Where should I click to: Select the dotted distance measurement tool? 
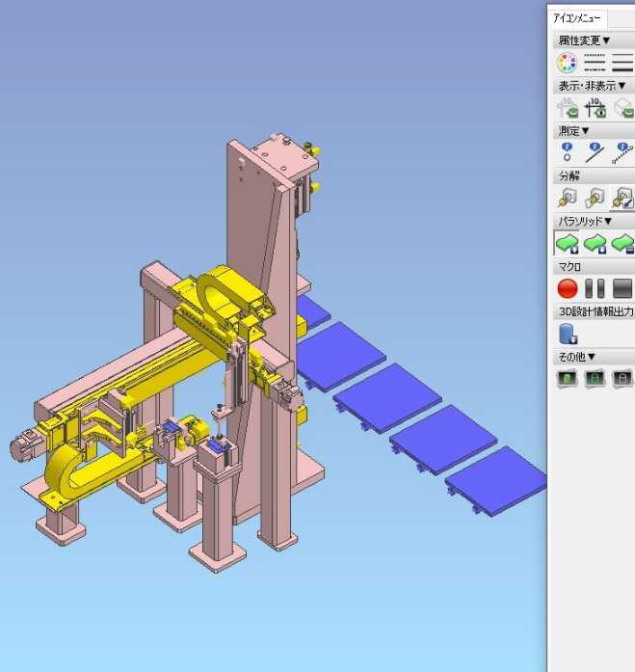tap(623, 152)
